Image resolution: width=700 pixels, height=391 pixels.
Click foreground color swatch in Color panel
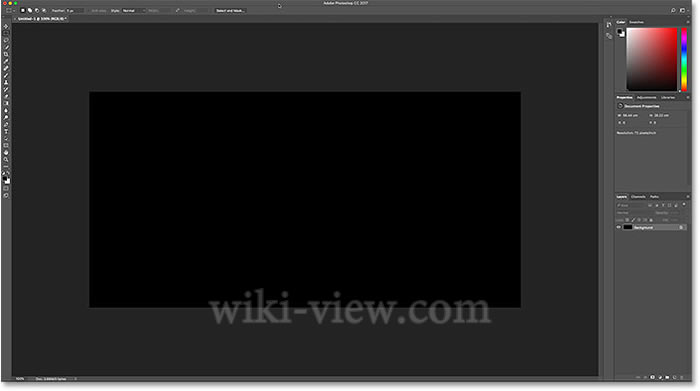click(620, 32)
